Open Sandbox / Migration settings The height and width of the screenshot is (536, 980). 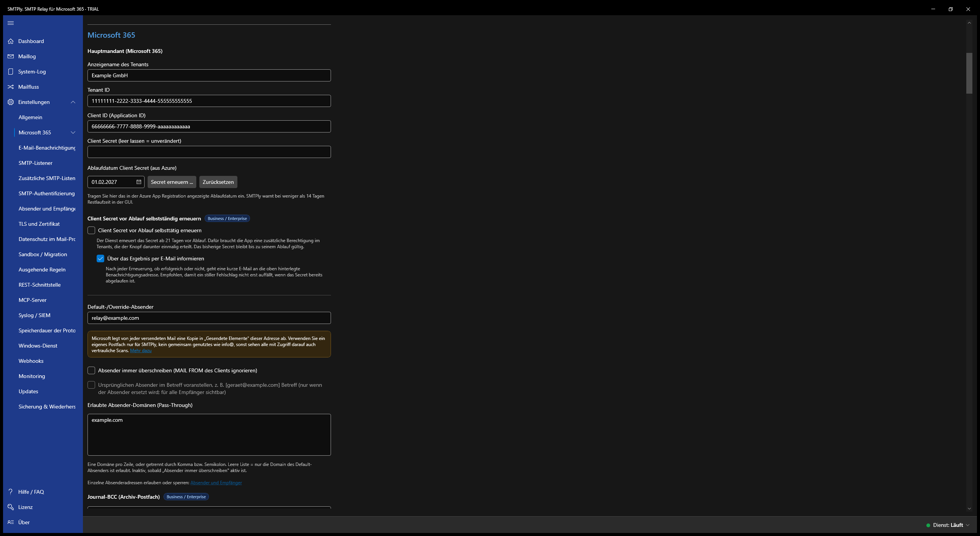pos(43,254)
